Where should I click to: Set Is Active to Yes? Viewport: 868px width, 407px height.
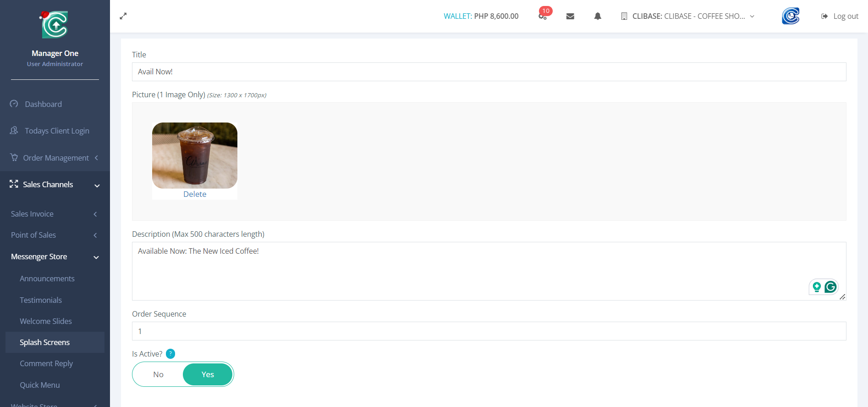[208, 374]
